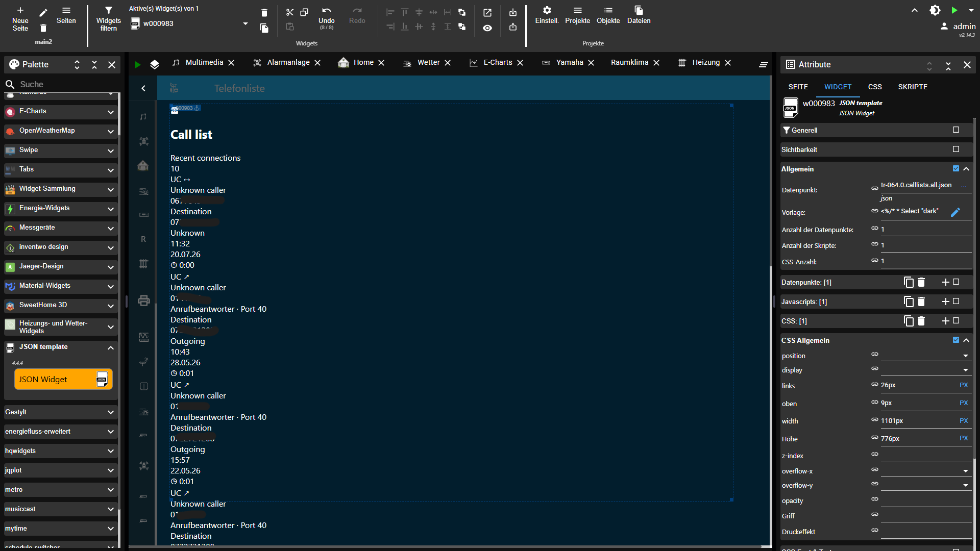Select the JSON Widget palette item
The image size is (980, 551).
click(x=63, y=380)
